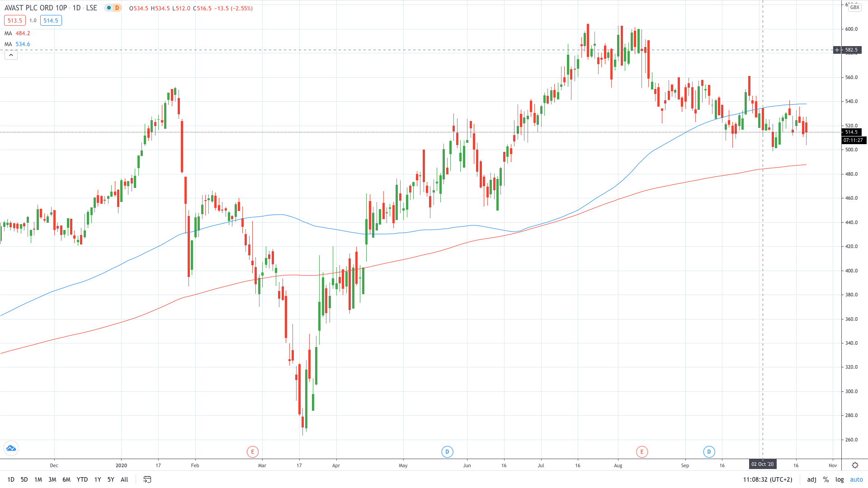This screenshot has width=868, height=488.
Task: Click the 02 Oct '20 crosshair date label
Action: point(763,464)
